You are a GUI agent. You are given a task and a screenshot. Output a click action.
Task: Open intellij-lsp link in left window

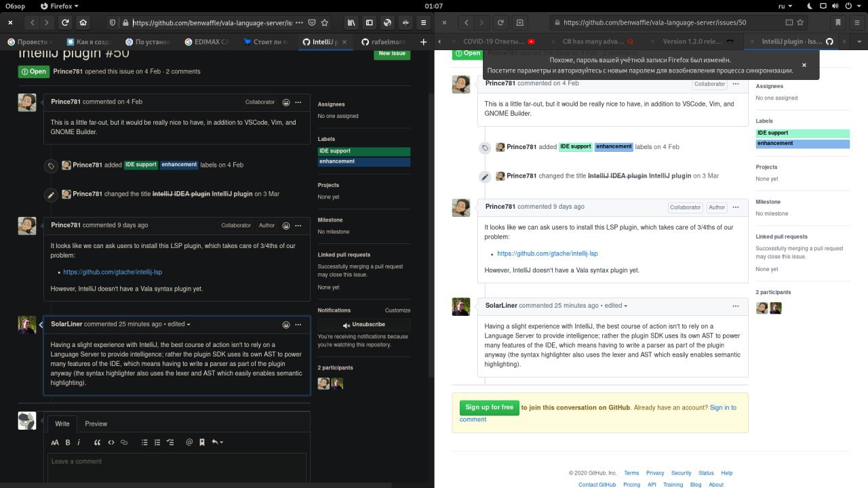coord(113,272)
